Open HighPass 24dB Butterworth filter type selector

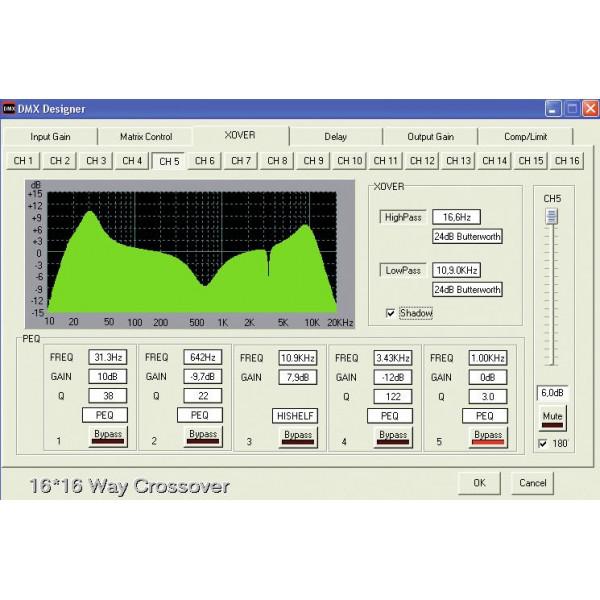point(466,236)
